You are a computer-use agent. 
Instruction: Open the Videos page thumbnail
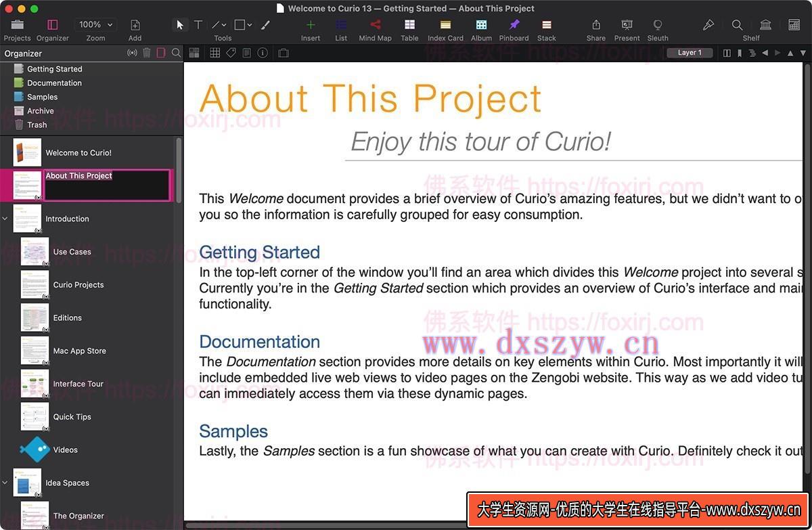[35, 449]
